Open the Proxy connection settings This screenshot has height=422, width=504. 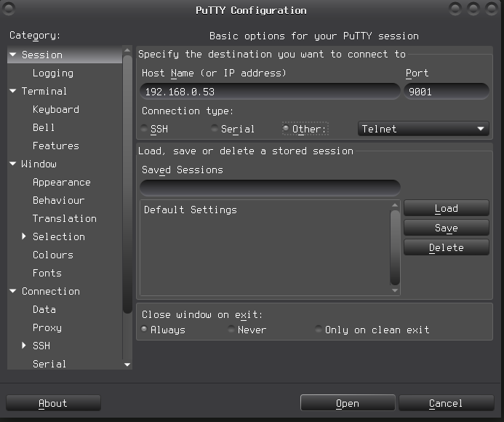tap(47, 328)
